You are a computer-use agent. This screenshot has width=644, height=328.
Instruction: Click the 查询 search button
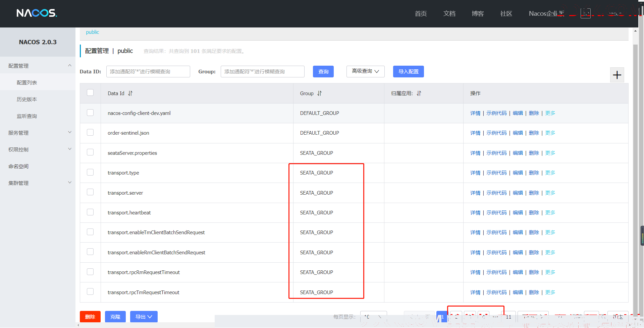point(323,72)
